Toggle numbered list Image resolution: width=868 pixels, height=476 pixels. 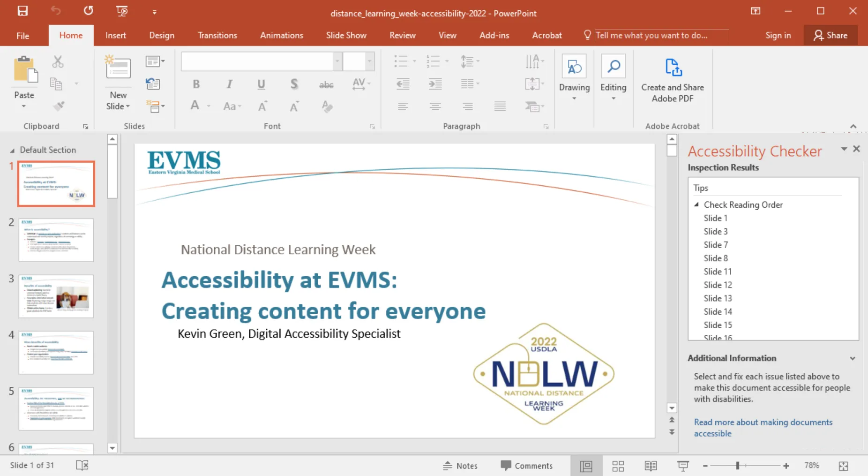click(x=433, y=61)
